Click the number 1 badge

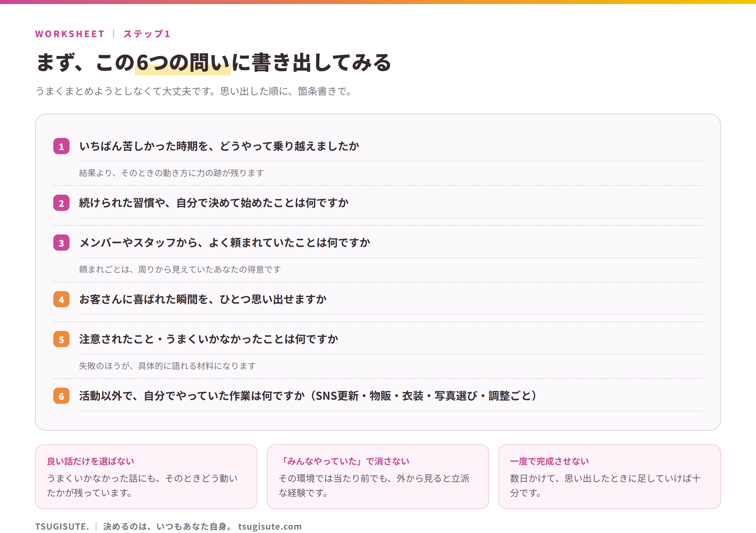click(61, 146)
